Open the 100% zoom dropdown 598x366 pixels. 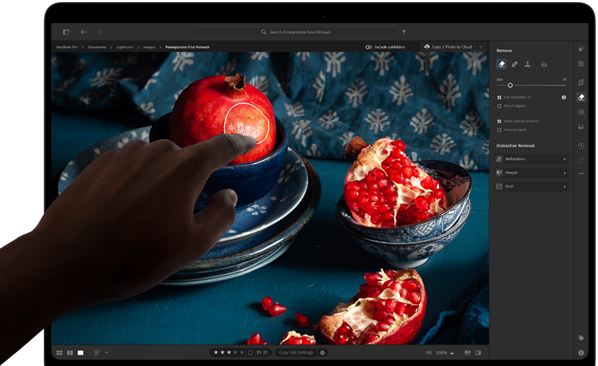(445, 353)
